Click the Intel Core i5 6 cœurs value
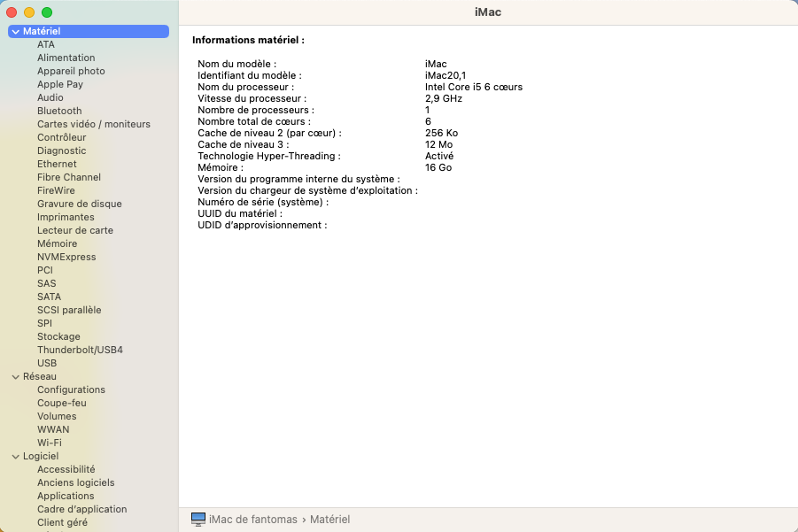798x532 pixels. [474, 87]
